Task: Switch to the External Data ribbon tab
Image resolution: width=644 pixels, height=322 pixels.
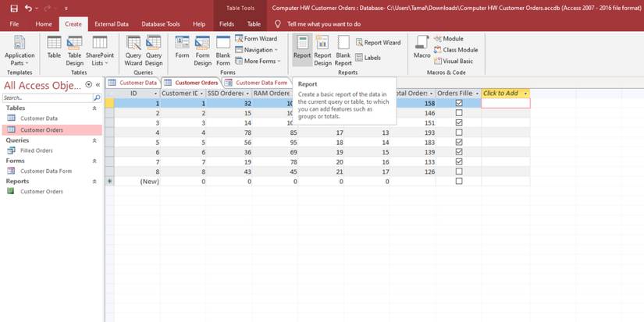Action: 112,24
